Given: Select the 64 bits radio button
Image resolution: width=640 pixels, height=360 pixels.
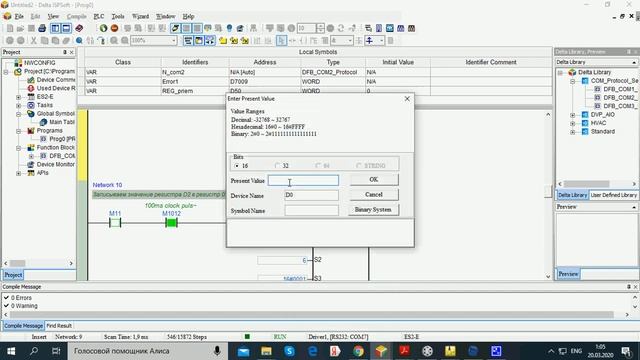Looking at the screenshot, I should (x=318, y=166).
